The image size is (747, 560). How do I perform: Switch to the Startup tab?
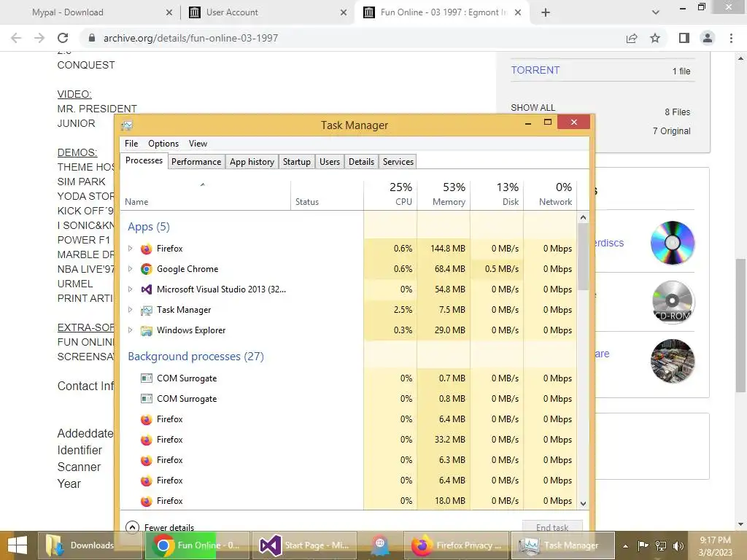[x=297, y=162]
